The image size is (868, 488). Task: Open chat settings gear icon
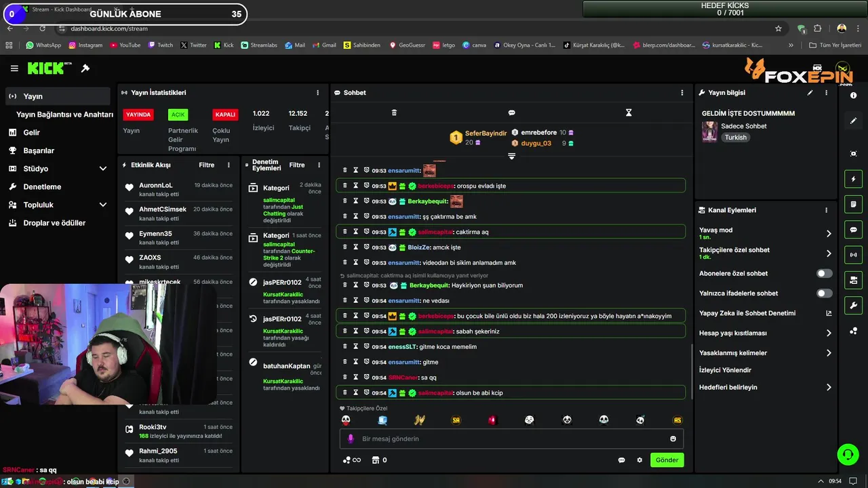(x=639, y=460)
